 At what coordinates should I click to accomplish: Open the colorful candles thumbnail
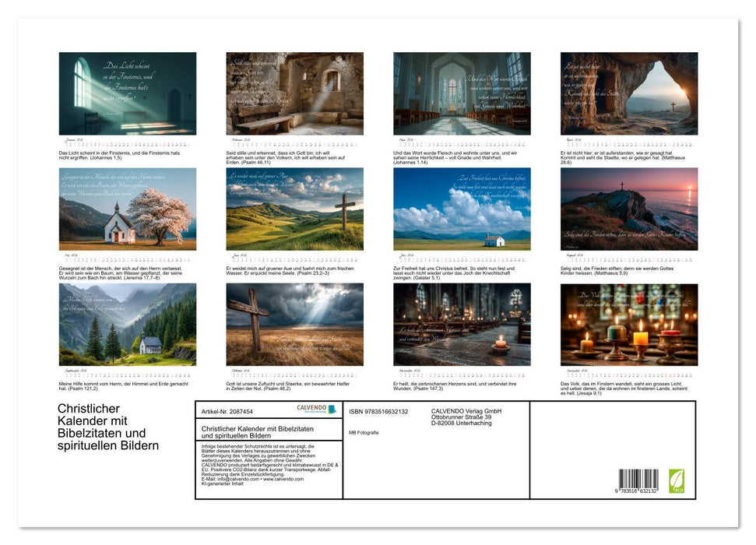click(x=629, y=324)
